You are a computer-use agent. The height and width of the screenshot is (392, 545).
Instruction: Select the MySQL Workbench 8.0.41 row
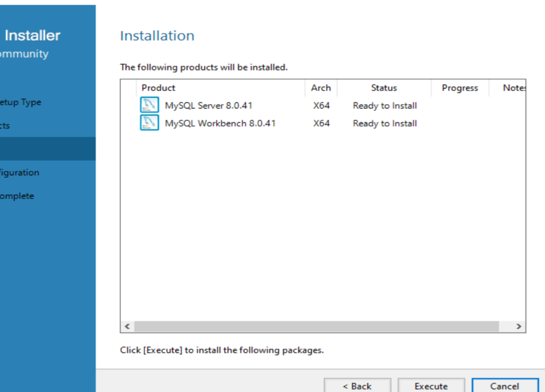pos(323,123)
